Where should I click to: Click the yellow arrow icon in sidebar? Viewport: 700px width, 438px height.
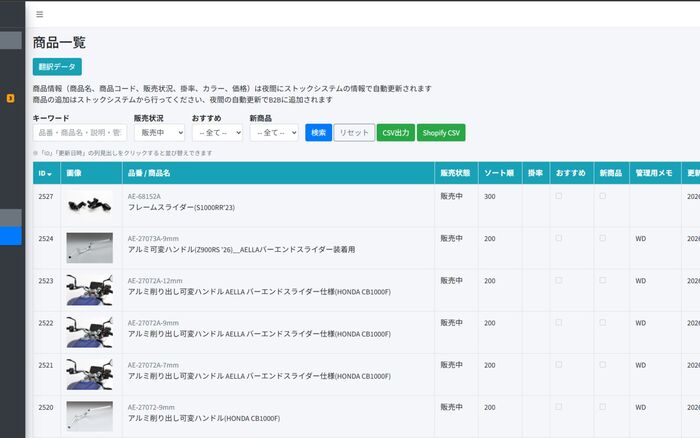(x=11, y=98)
